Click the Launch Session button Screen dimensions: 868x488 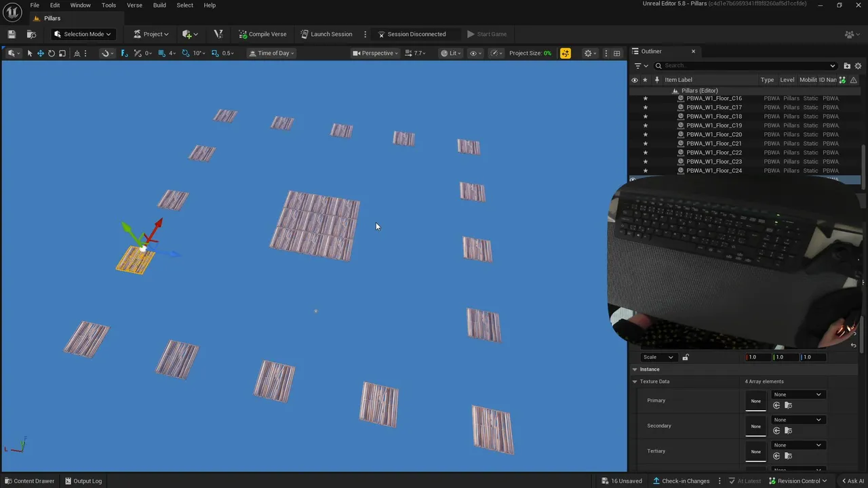(x=327, y=34)
